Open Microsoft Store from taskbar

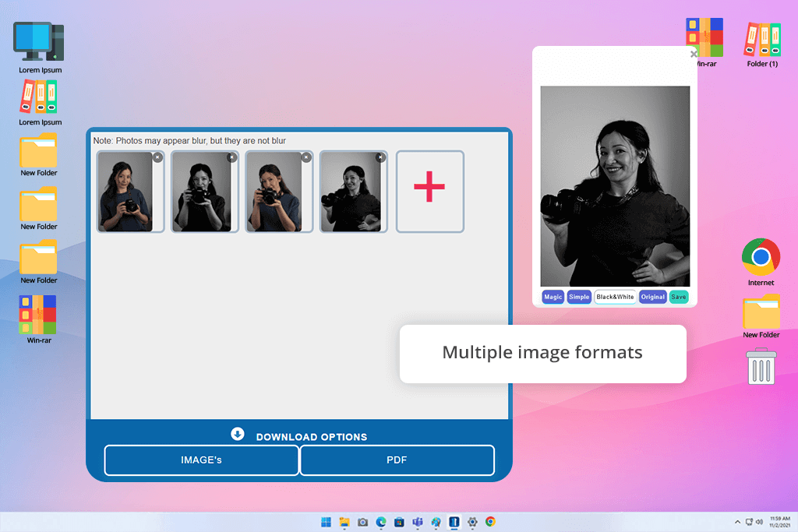(x=399, y=522)
